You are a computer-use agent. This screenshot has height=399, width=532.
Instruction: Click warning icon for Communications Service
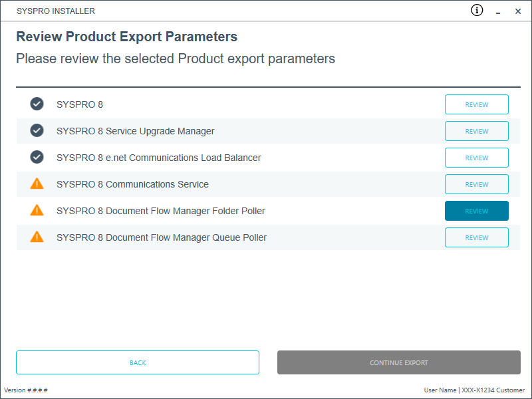point(37,184)
